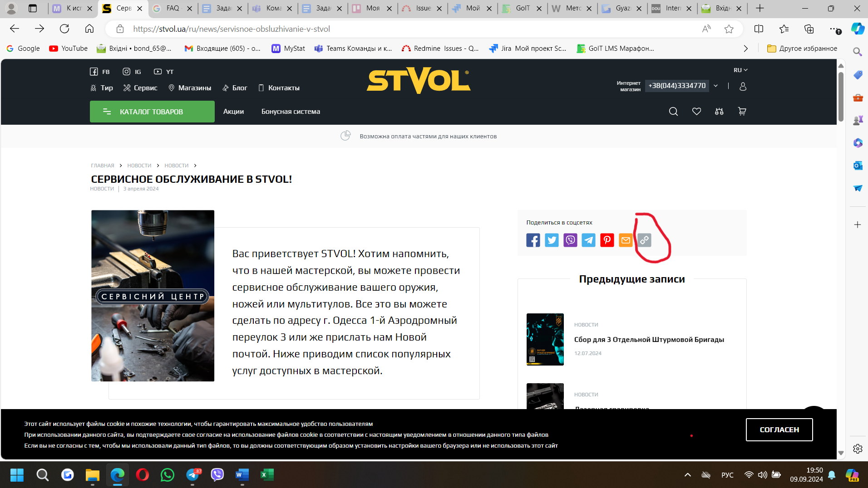This screenshot has height=488, width=868.
Task: Open product comparison scales icon
Action: coord(719,112)
